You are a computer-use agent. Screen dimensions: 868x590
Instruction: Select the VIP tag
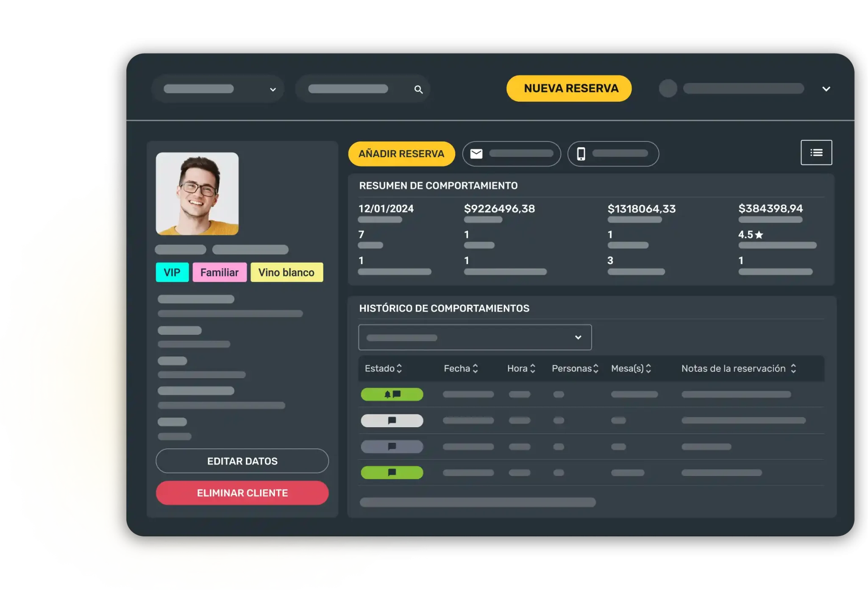click(x=172, y=273)
